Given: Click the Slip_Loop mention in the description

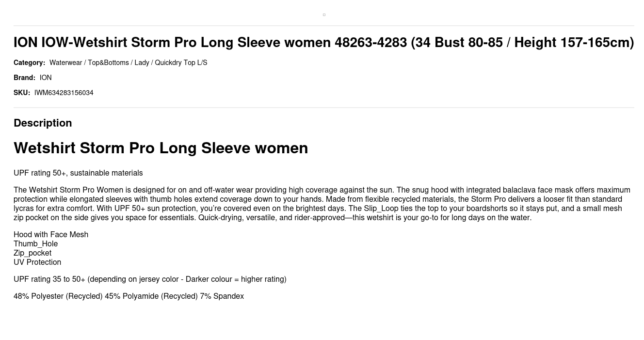Looking at the screenshot, I should pos(381,209).
